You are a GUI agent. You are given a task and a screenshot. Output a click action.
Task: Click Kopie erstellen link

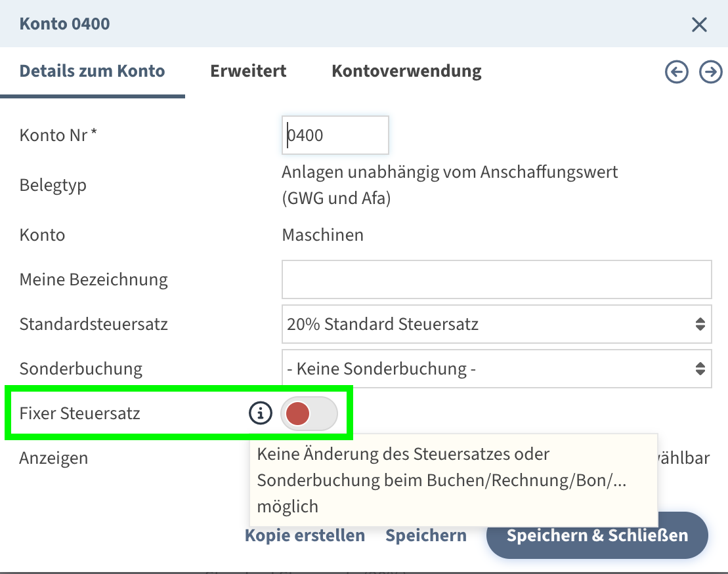[305, 535]
